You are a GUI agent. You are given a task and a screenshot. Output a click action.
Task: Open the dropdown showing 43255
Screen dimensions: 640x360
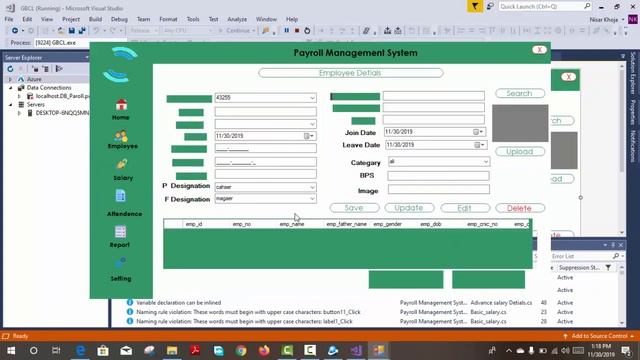(x=312, y=98)
